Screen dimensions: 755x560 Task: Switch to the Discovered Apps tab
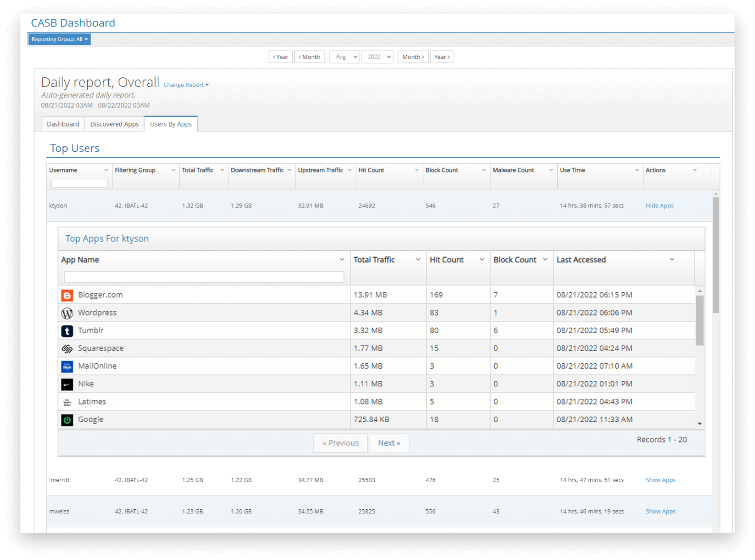pos(114,124)
